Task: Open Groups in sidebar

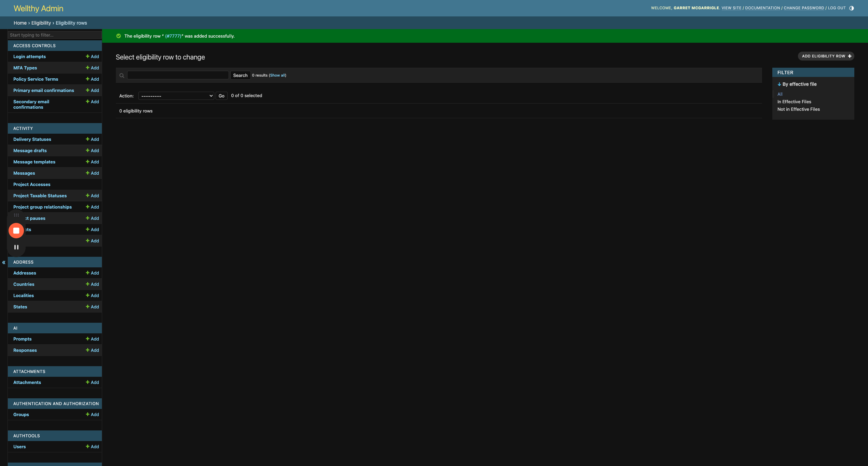Action: pyautogui.click(x=21, y=414)
